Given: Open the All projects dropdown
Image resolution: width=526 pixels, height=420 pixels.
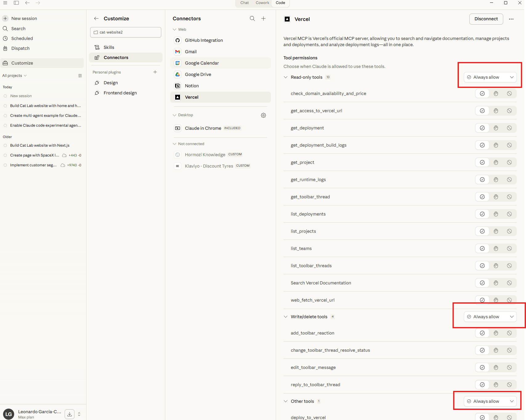Looking at the screenshot, I should pyautogui.click(x=14, y=76).
